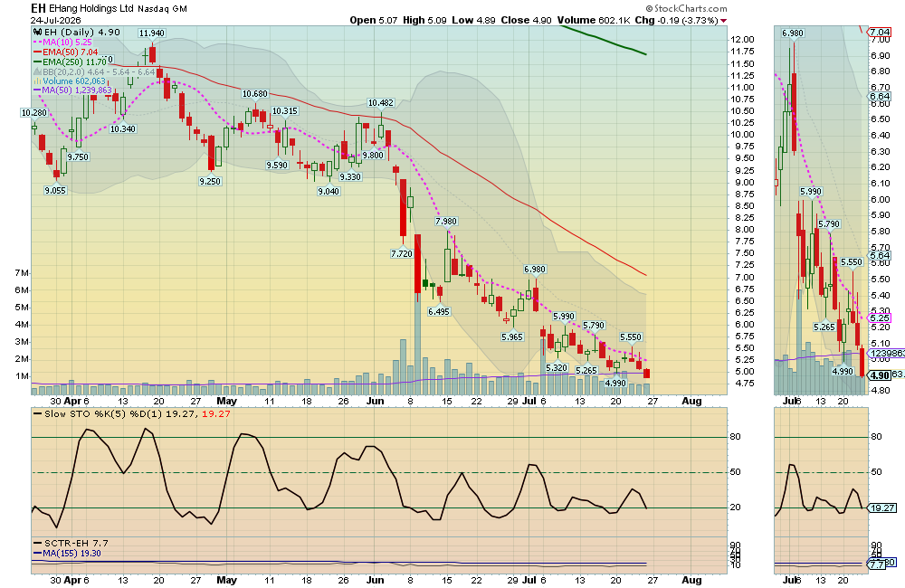
Task: Click the 4.90 last price tag on right axis
Action: tap(880, 375)
